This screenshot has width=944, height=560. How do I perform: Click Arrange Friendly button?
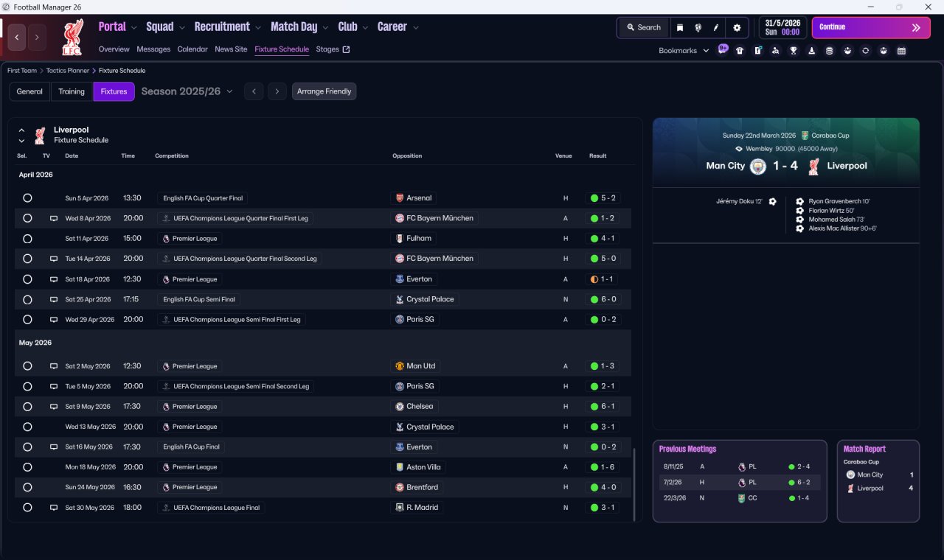(324, 91)
